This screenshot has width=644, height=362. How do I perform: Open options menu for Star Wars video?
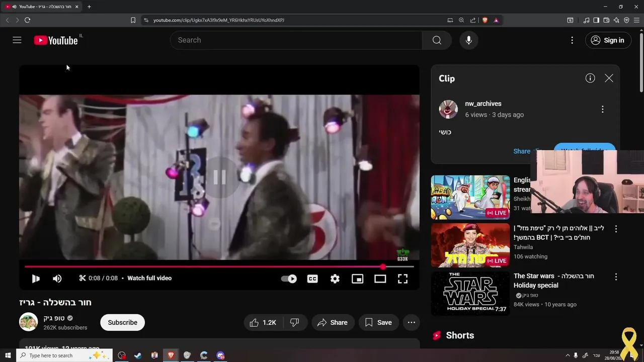[x=616, y=277]
